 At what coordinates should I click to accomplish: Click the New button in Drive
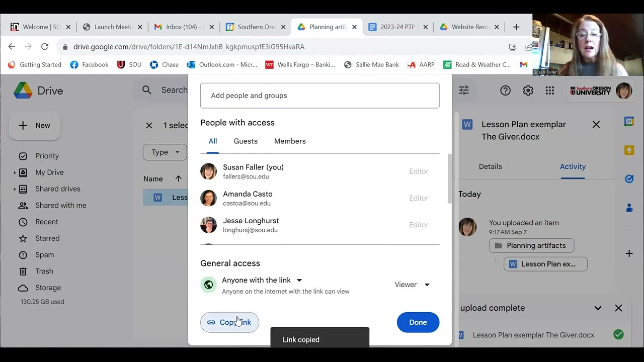35,126
